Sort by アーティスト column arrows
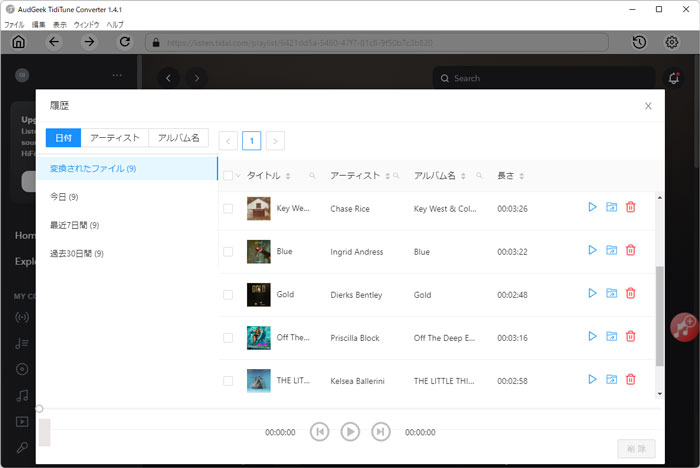This screenshot has height=468, width=700. tap(388, 176)
